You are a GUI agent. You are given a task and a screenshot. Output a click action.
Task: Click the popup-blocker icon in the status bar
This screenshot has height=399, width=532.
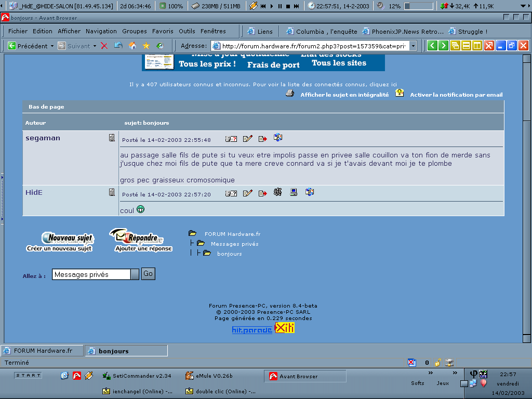click(412, 362)
